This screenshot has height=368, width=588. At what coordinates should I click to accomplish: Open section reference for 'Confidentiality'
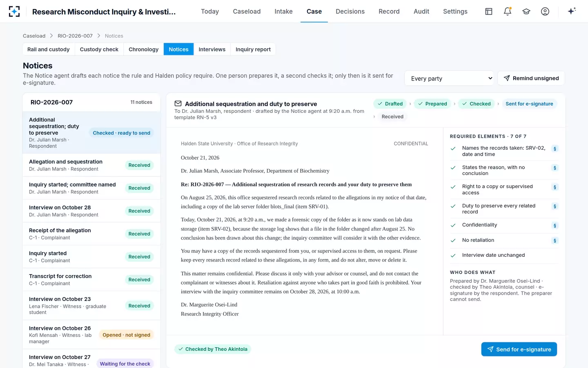(x=555, y=226)
